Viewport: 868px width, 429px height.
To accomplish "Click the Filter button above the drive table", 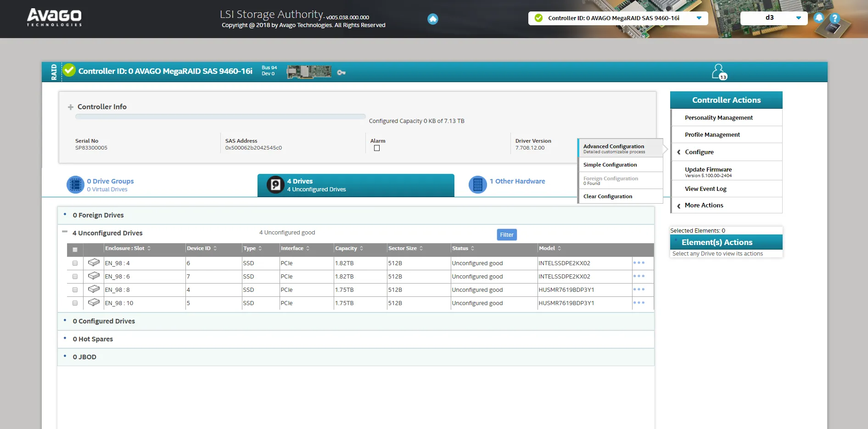I will click(506, 234).
